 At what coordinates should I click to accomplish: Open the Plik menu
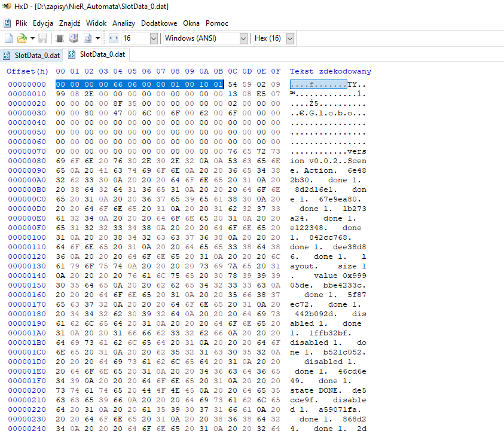21,23
